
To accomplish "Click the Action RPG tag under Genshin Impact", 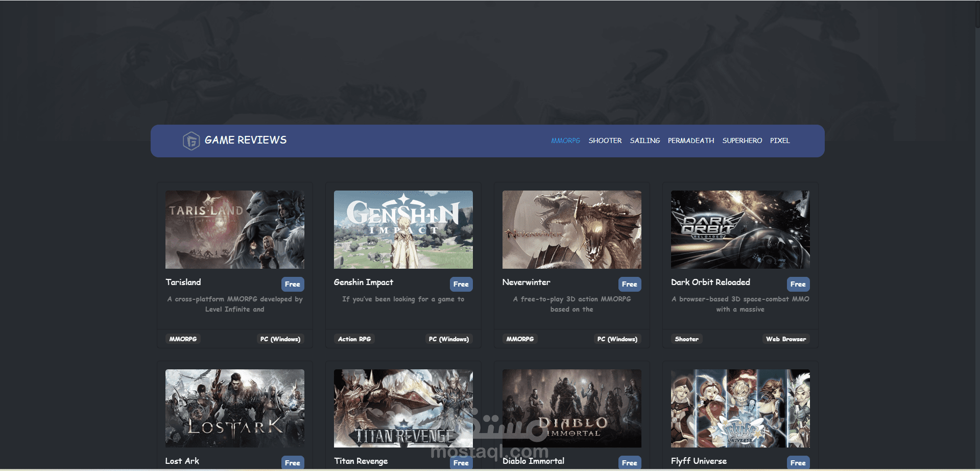I will 354,339.
